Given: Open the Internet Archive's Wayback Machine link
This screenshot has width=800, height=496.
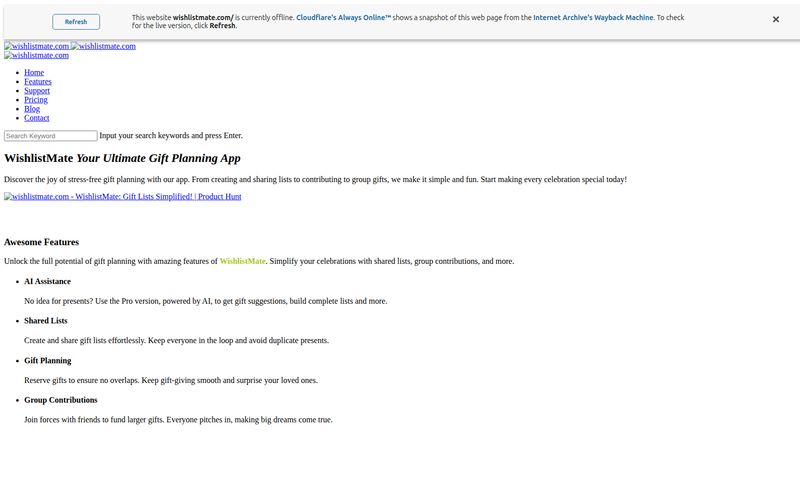Looking at the screenshot, I should tap(593, 17).
